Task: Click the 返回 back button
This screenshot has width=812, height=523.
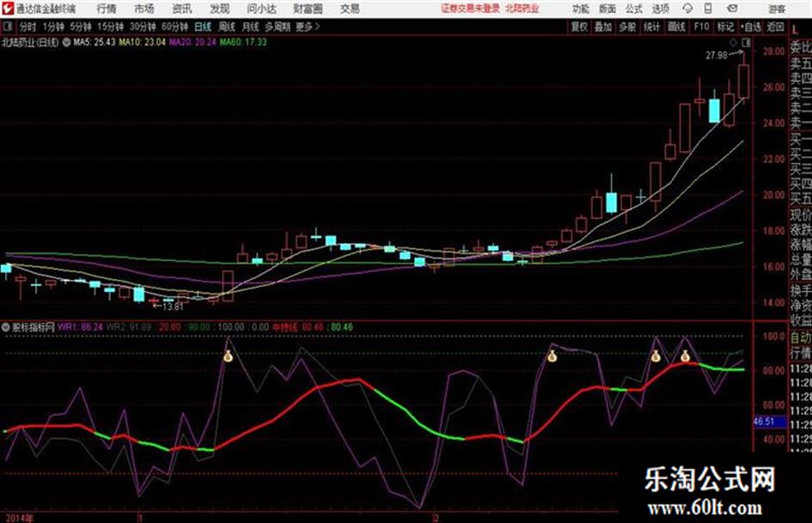Action: click(x=775, y=27)
